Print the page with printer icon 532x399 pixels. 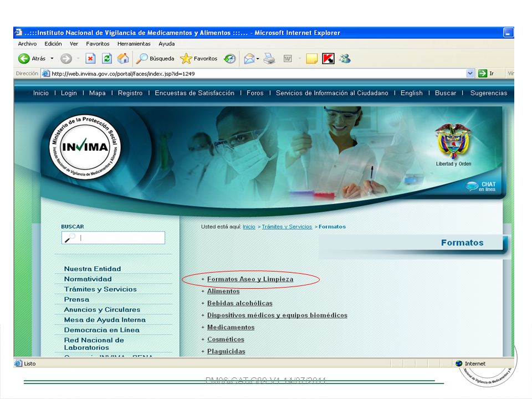269,59
